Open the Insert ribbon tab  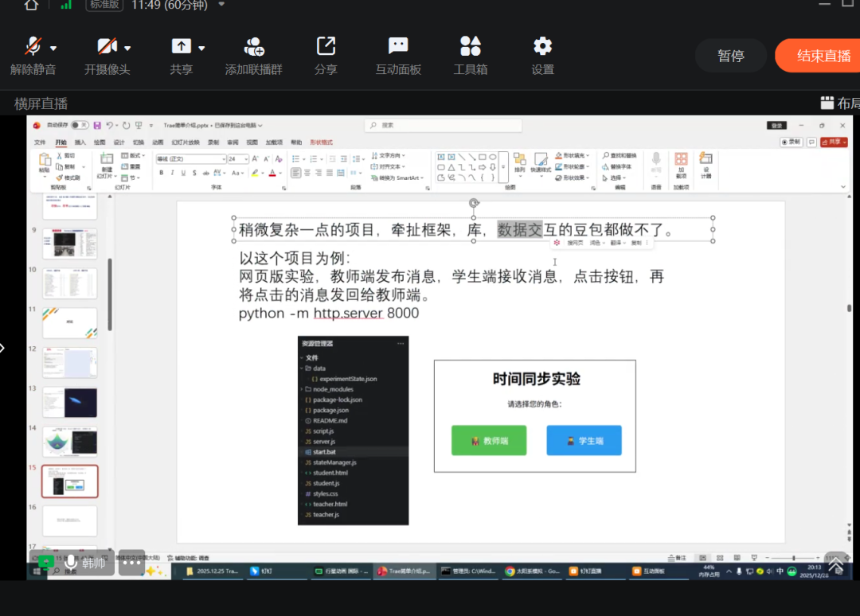(x=80, y=142)
